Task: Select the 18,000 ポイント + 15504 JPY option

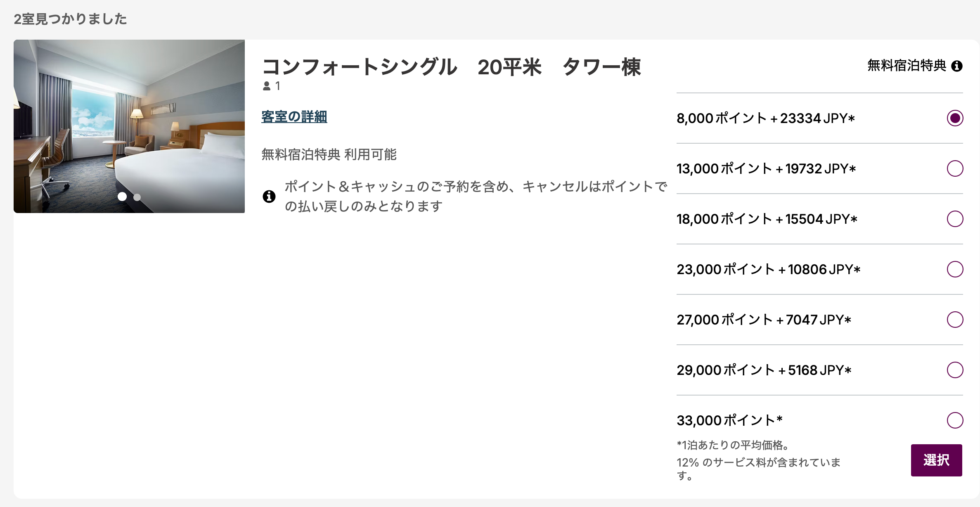Action: [955, 219]
